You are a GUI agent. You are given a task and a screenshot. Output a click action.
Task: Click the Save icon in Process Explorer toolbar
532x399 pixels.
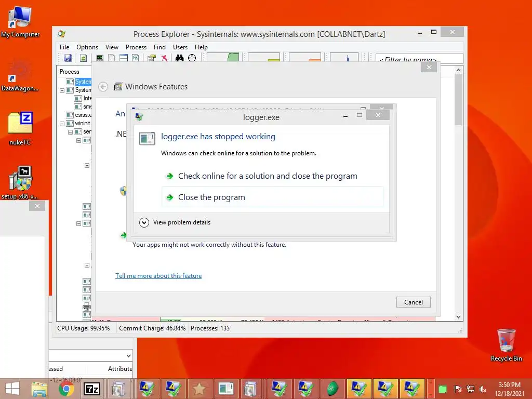(x=68, y=58)
